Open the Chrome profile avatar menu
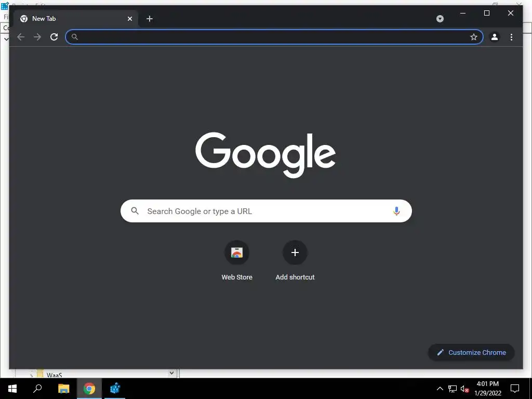 495,37
